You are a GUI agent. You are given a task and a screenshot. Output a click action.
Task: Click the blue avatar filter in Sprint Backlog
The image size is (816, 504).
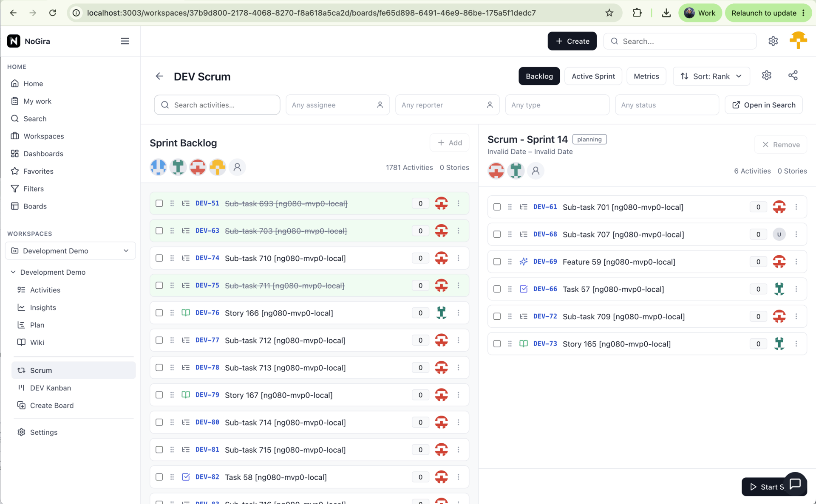point(159,167)
